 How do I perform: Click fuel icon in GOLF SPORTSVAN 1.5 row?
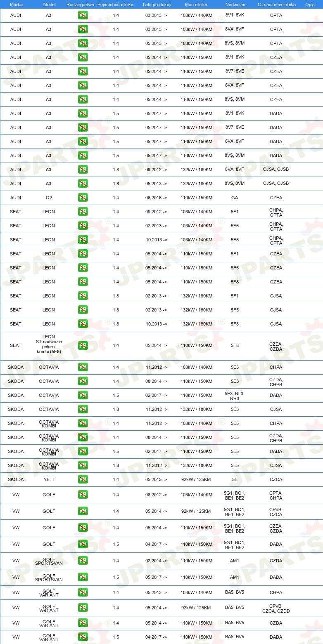[x=83, y=577]
